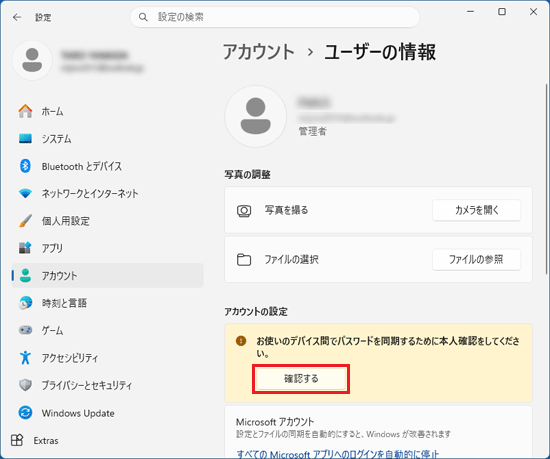Select ゲーム in sidebar
Screen dimensions: 550x459
tap(107, 330)
